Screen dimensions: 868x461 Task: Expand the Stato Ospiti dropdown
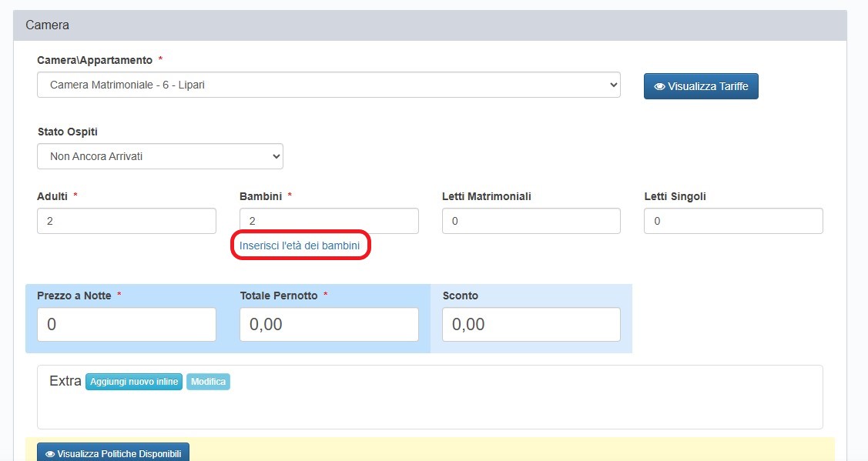pos(160,156)
